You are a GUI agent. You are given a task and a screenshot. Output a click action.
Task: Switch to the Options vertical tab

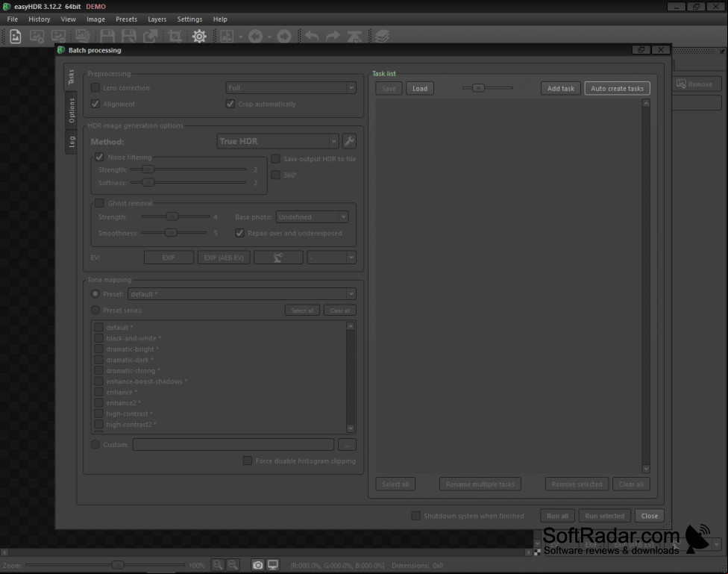pyautogui.click(x=71, y=110)
